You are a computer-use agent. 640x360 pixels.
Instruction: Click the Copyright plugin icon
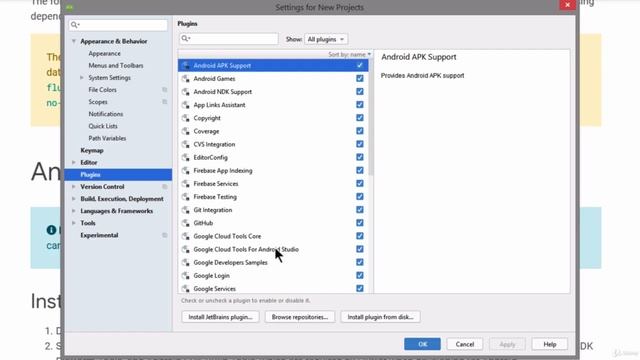(x=186, y=118)
